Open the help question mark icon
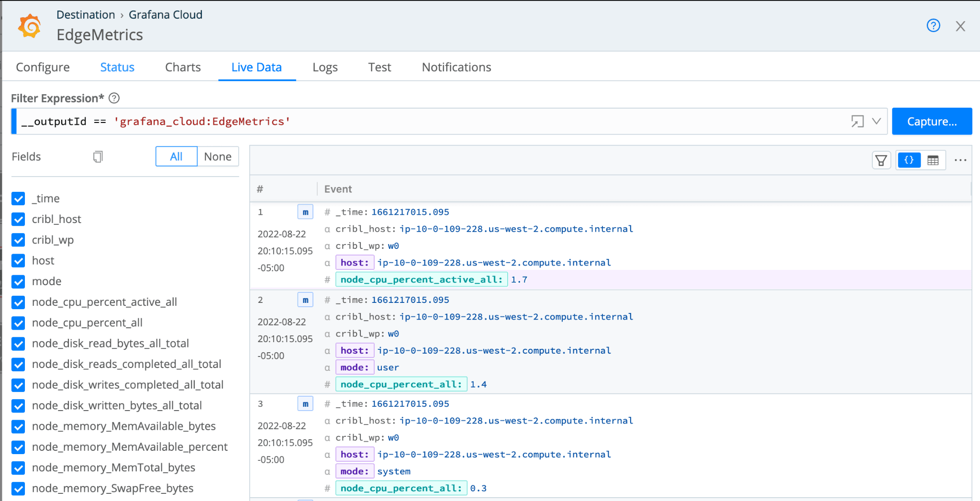 pos(933,26)
